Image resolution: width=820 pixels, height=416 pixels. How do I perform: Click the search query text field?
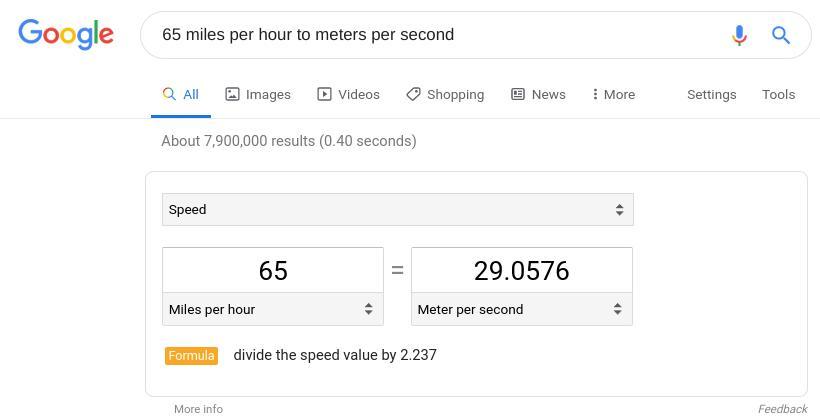click(430, 35)
